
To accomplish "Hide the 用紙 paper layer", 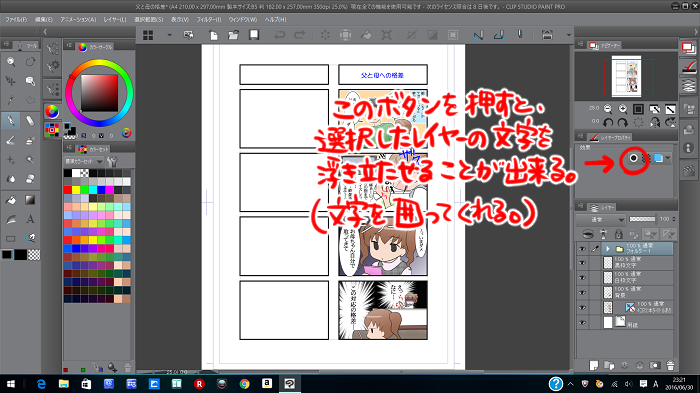I will pyautogui.click(x=582, y=322).
